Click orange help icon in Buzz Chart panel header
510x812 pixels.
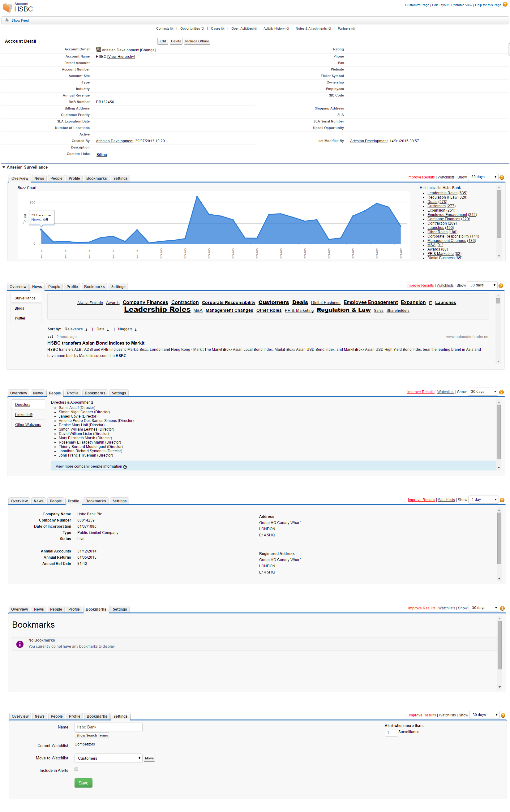pos(502,177)
